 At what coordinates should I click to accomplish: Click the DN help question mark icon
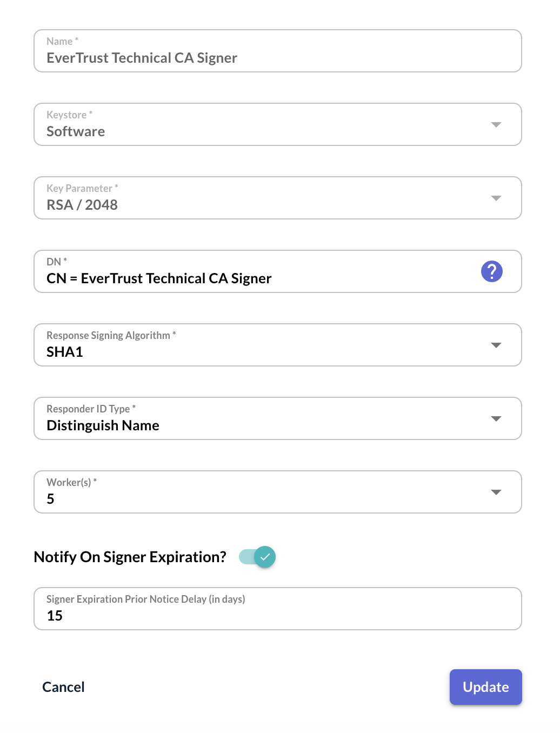click(492, 271)
